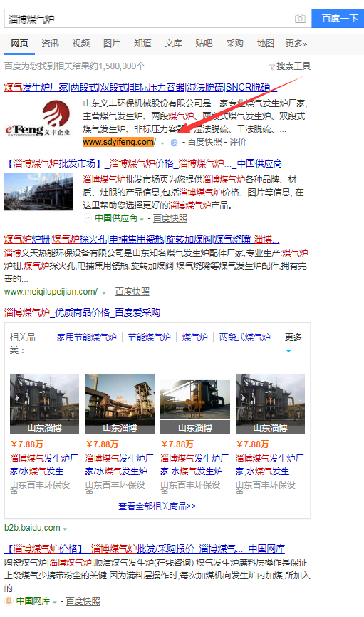Screen dimensions: 364x617
Task: Click the eFeng 义丰企业 logo thumbnail
Action: [38, 118]
